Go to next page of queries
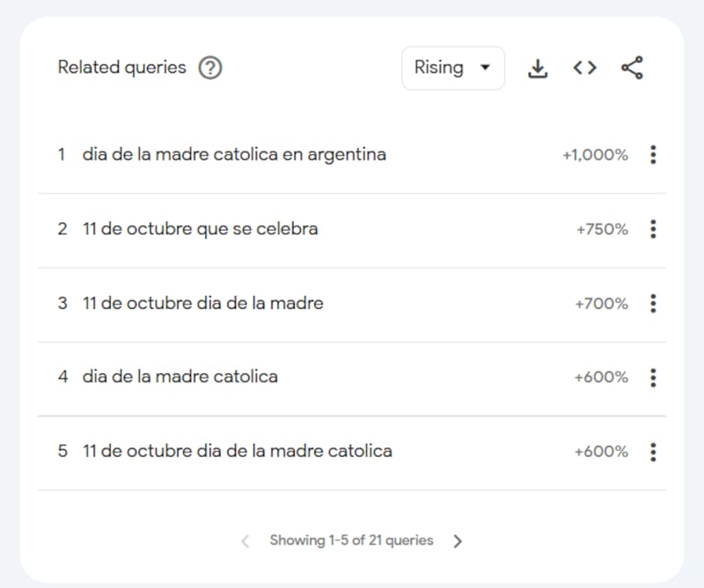Image resolution: width=704 pixels, height=588 pixels. pyautogui.click(x=458, y=541)
